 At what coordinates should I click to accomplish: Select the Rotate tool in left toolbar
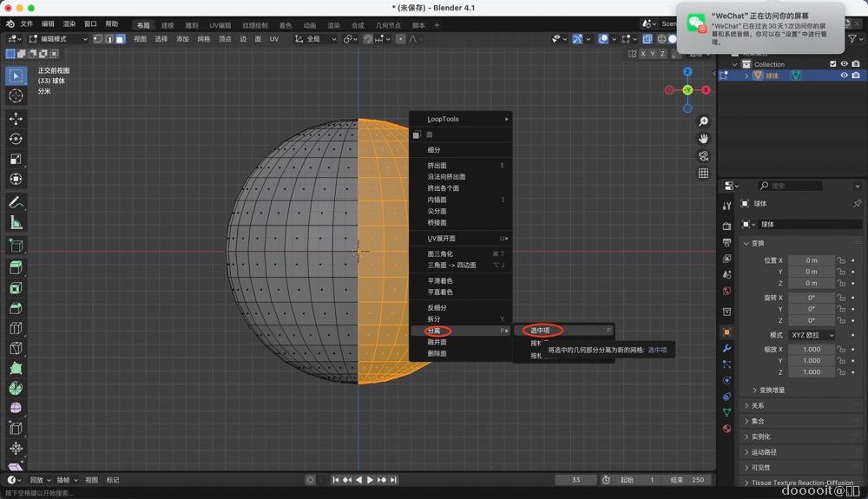click(x=16, y=139)
